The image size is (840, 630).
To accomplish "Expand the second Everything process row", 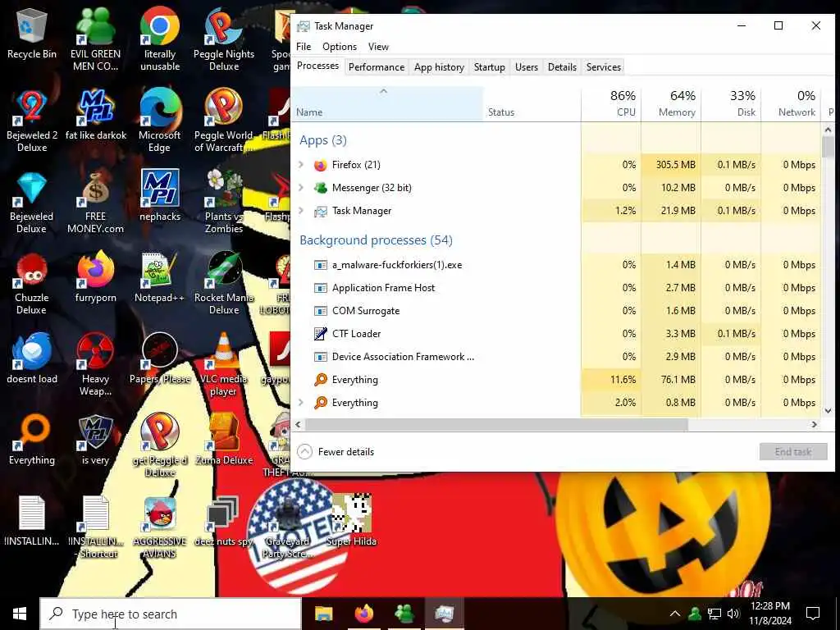I will (x=301, y=402).
